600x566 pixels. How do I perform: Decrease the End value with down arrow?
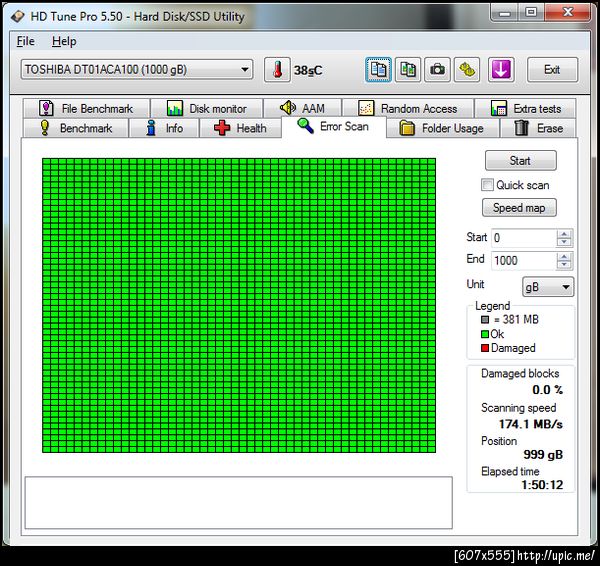[564, 265]
